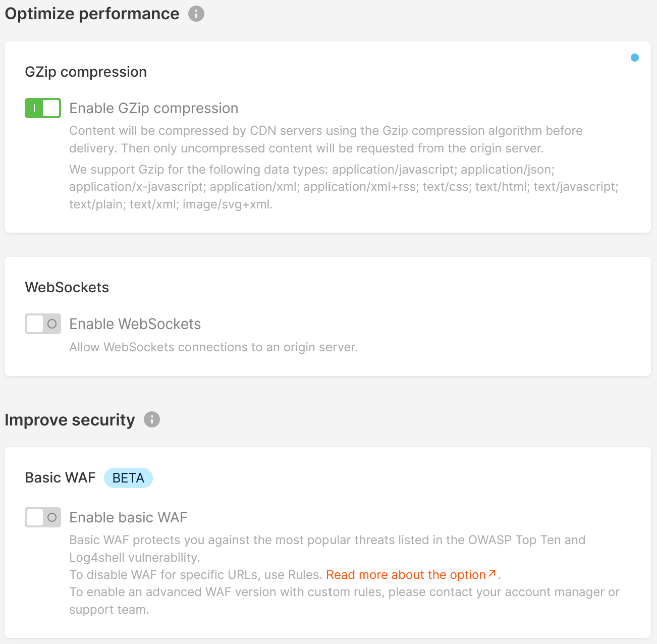The image size is (657, 644).
Task: Click the Enable WebSockets label text
Action: 135,324
